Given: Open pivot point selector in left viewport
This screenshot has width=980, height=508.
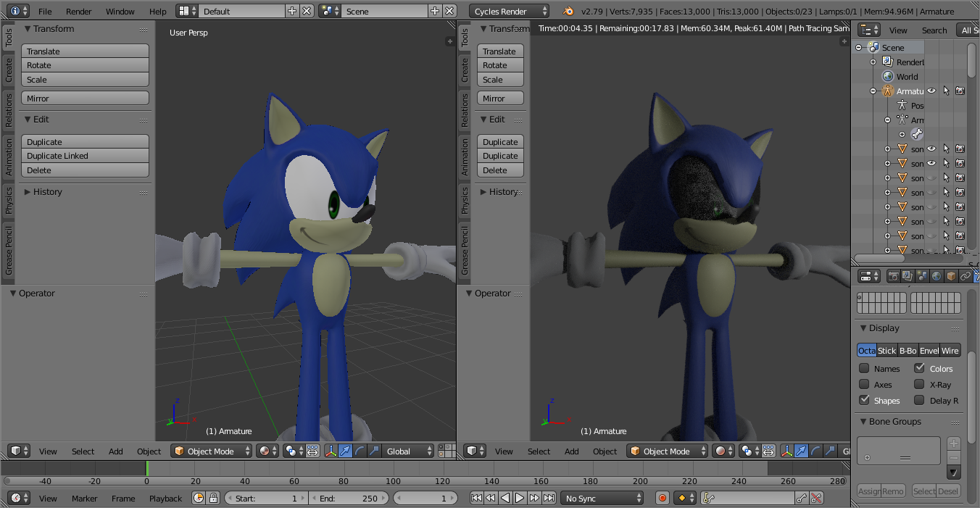Looking at the screenshot, I should point(294,451).
